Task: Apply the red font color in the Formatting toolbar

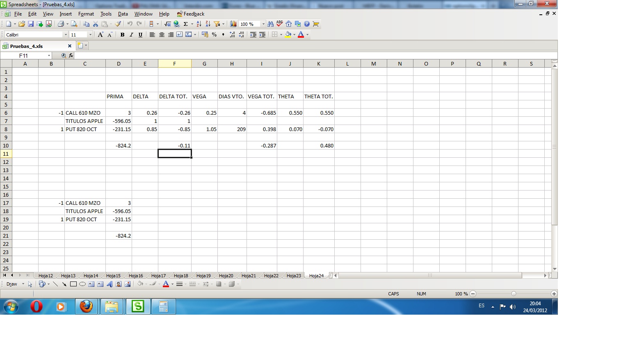Action: tap(301, 35)
